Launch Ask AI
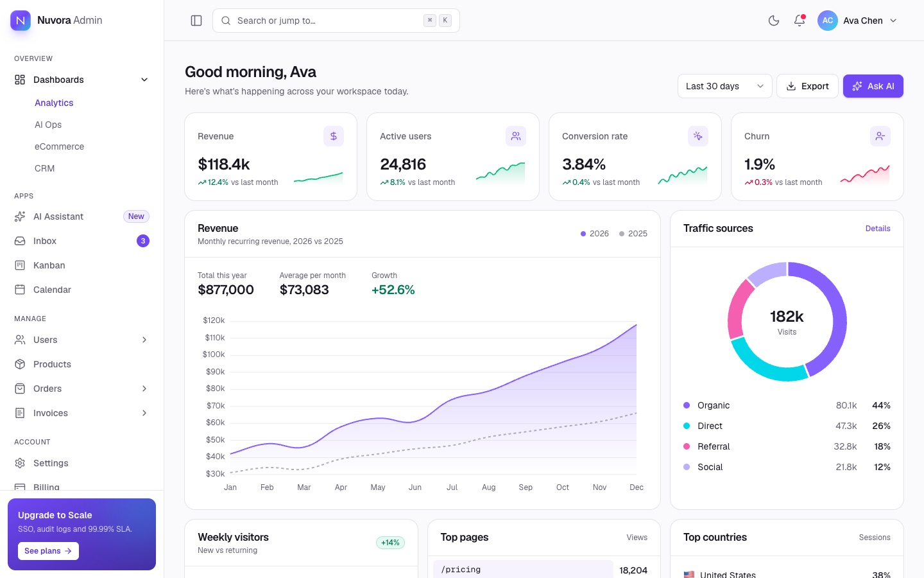 (873, 86)
